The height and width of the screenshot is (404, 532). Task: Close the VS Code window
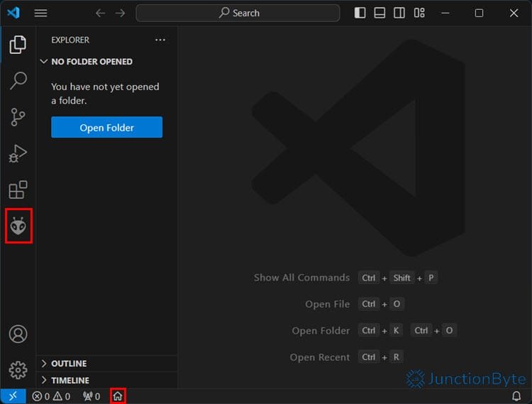(x=514, y=13)
